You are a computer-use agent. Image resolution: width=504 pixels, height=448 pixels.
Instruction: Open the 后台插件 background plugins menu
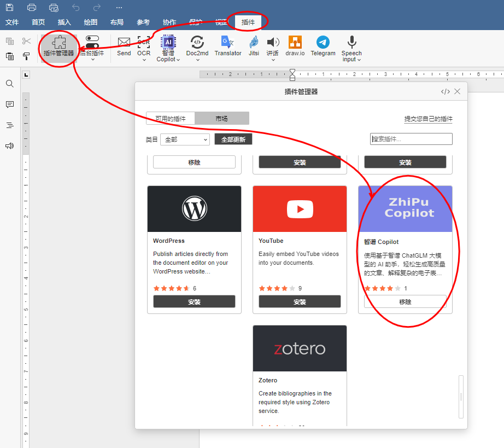click(x=92, y=48)
